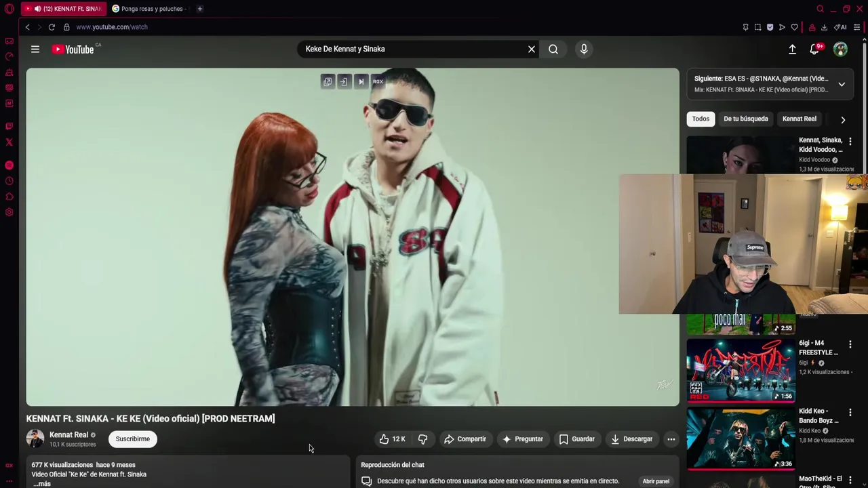Show site security lock info
This screenshot has height=488, width=868.
(x=66, y=27)
